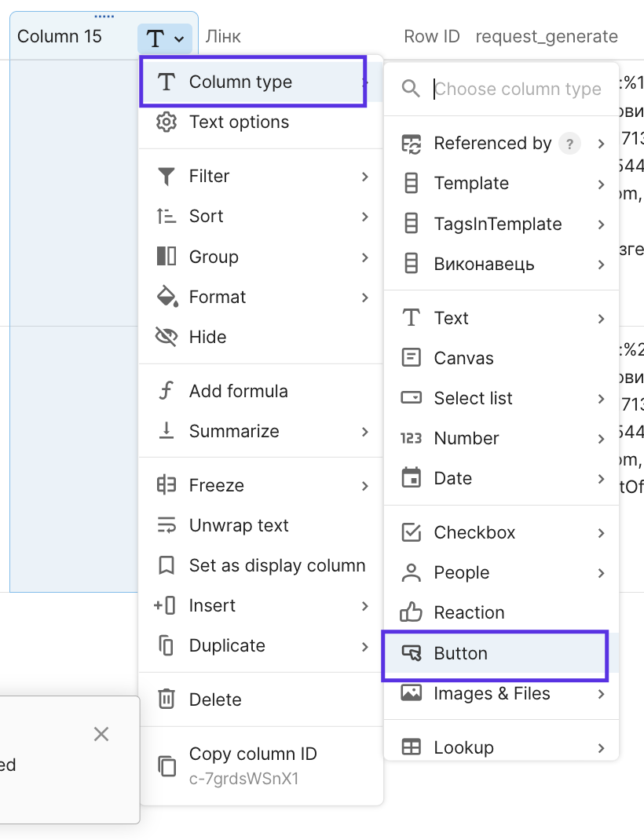Click the Canvas column type icon

tap(411, 358)
